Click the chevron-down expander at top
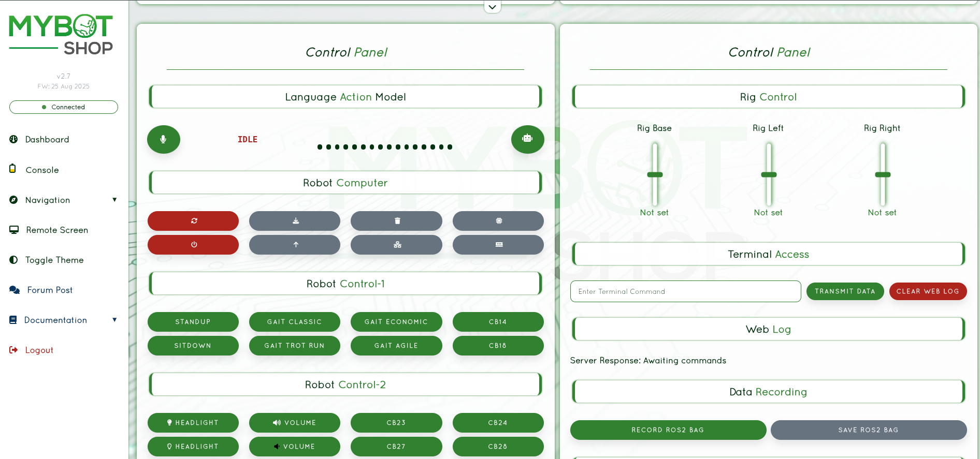980x459 pixels. pyautogui.click(x=492, y=7)
